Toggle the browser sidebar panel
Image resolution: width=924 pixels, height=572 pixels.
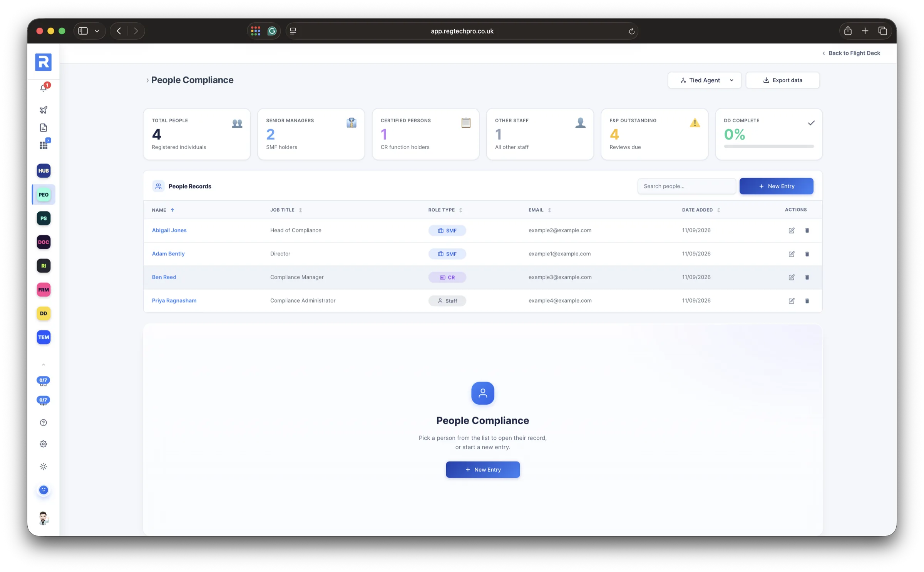pyautogui.click(x=83, y=31)
